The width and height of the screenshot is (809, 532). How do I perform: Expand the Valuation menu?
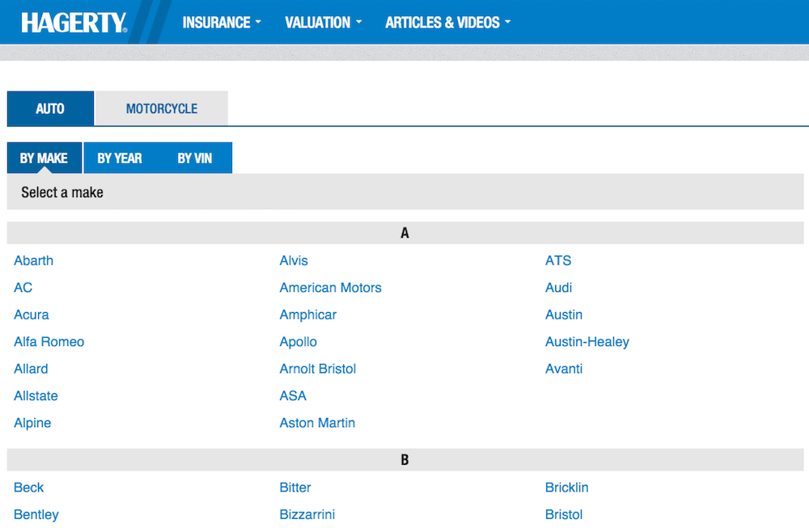click(x=324, y=23)
